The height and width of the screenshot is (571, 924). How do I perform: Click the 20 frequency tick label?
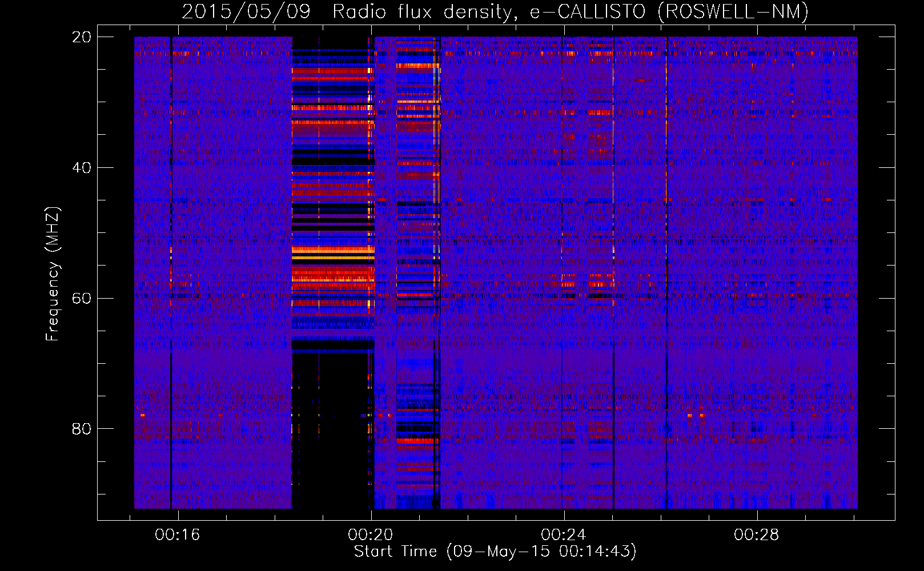point(81,37)
